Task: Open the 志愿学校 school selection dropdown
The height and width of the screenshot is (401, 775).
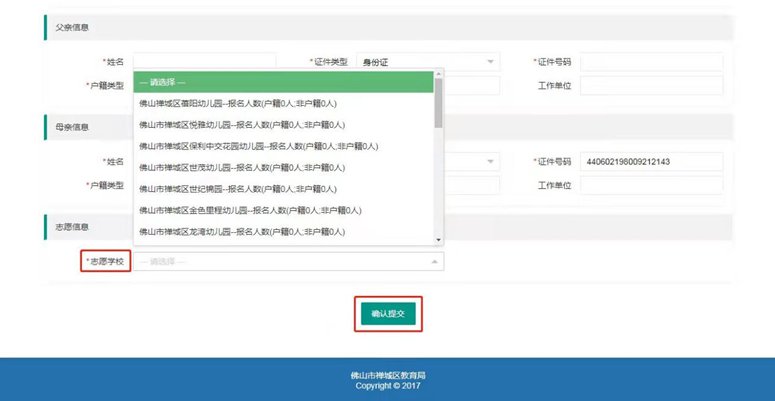Action: 288,261
